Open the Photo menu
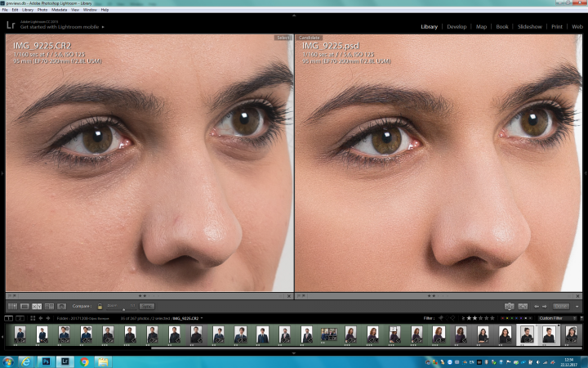This screenshot has height=368, width=588. (42, 10)
